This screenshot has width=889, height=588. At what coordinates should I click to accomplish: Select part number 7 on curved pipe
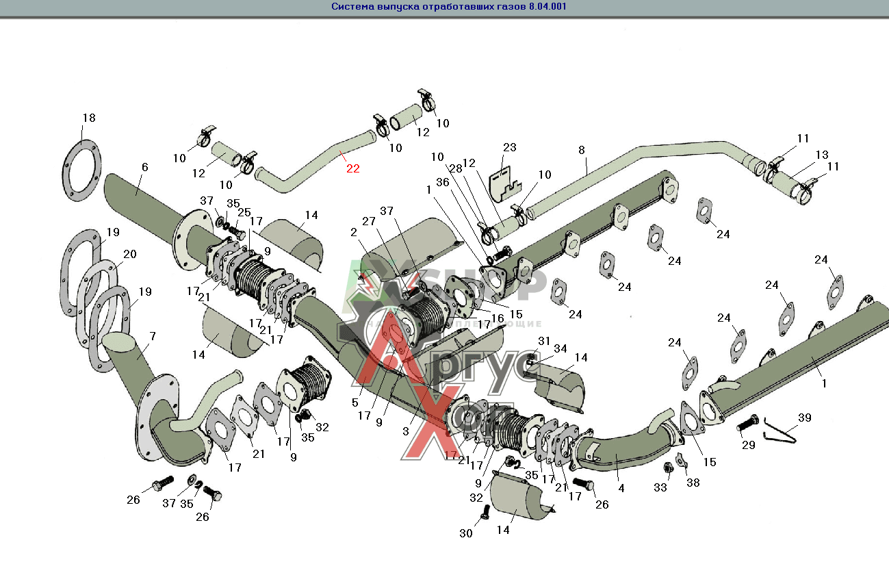pyautogui.click(x=152, y=336)
